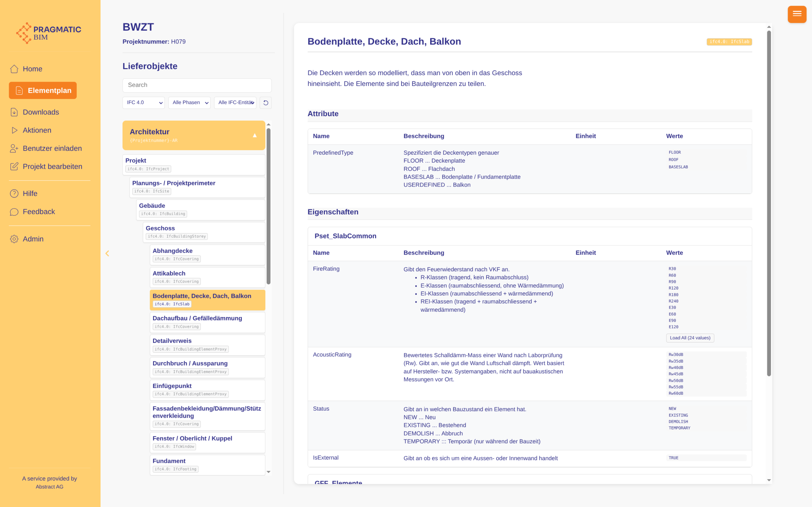The image size is (812, 507).
Task: Select Fenster / Oberlicht / Kuppel item
Action: (207, 442)
